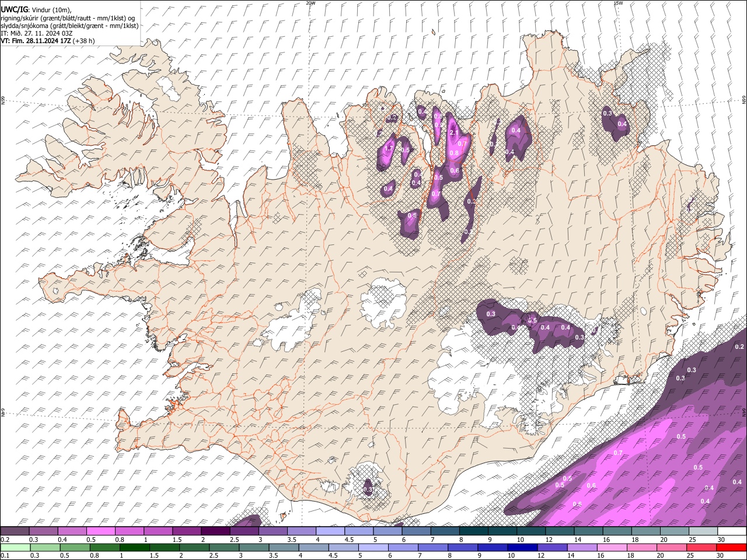Pick the light pink rain swatch starting at 16
747x560 pixels.
pyautogui.click(x=612, y=548)
